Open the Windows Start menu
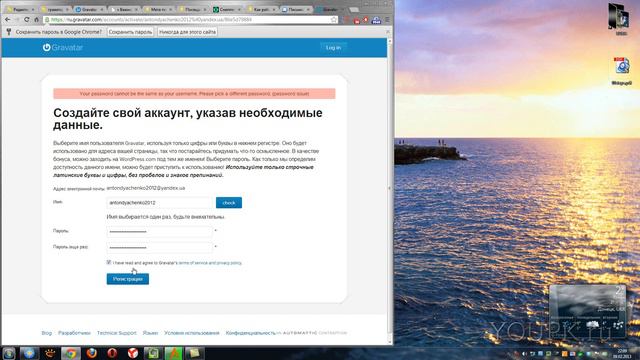640x360 pixels. (9, 353)
